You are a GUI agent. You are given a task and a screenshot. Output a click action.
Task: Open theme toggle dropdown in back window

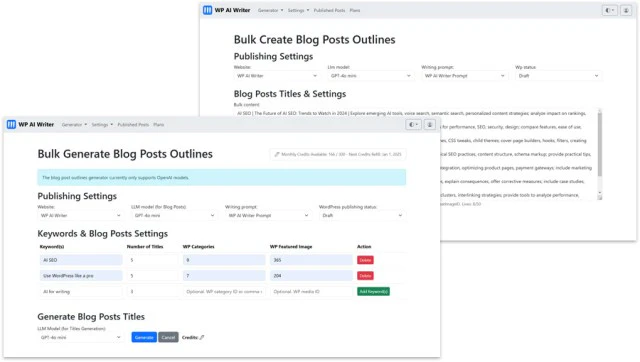coord(609,10)
